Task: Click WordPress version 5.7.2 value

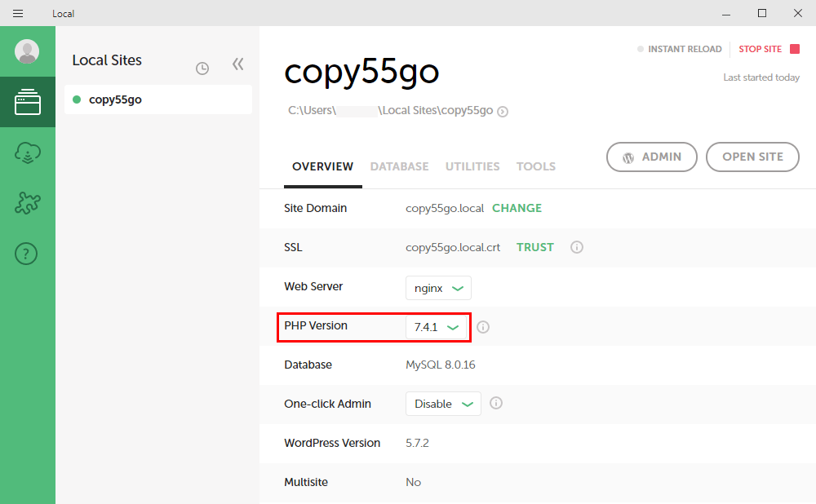Action: pyautogui.click(x=417, y=443)
